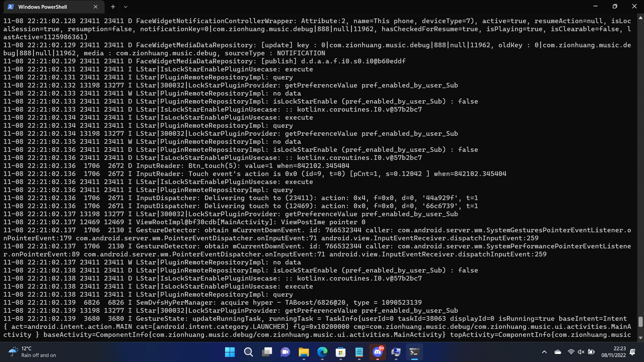
Task: Open Wi-Fi network settings in tray
Action: click(571, 352)
